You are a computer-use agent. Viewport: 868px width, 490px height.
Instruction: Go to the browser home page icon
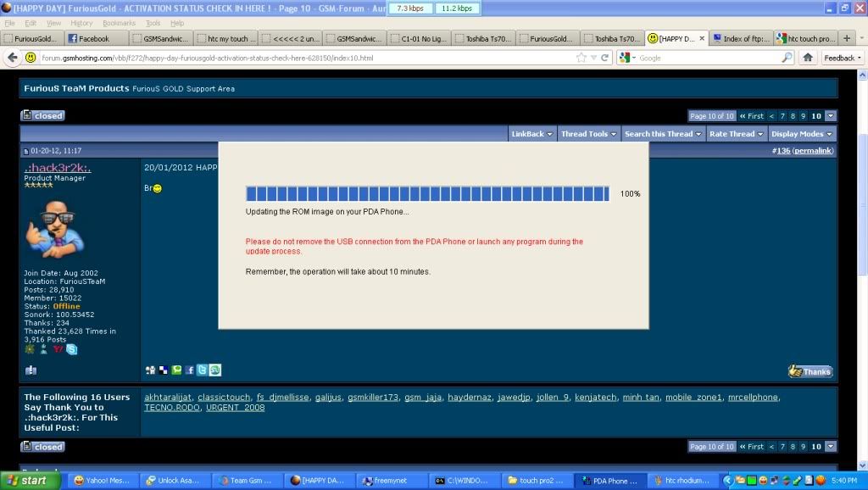click(x=808, y=58)
